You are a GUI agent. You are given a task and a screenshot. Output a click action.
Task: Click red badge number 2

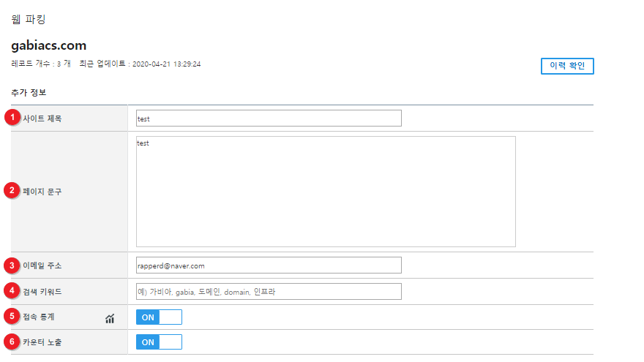12,190
